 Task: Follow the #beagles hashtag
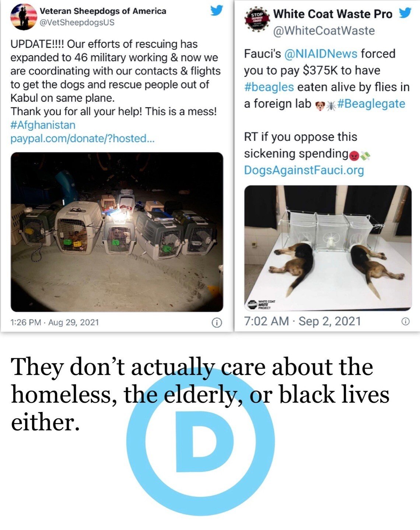[x=269, y=87]
